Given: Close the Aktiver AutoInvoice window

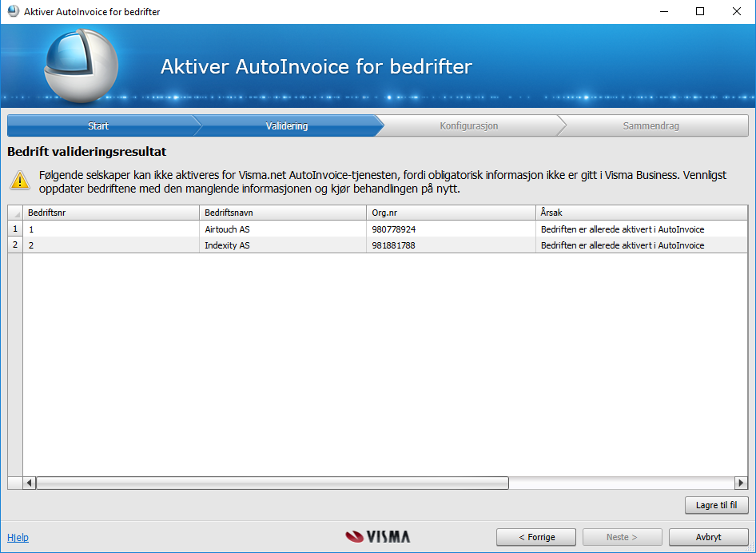Looking at the screenshot, I should pos(737,11).
